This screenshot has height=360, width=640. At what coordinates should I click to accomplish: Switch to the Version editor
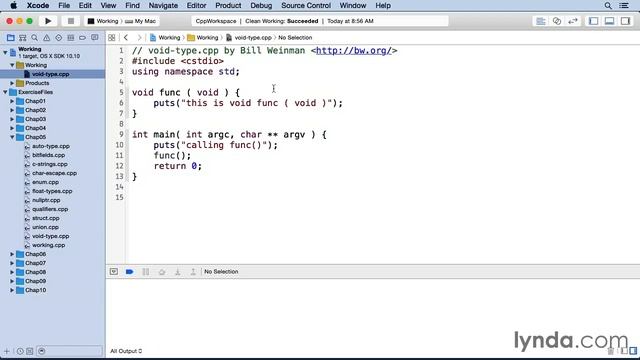[x=573, y=21]
